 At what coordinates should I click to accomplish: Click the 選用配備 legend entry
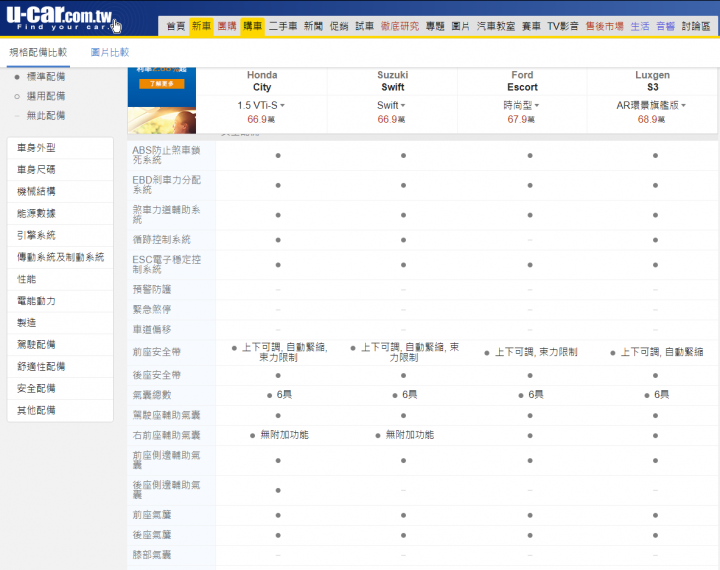(40, 96)
